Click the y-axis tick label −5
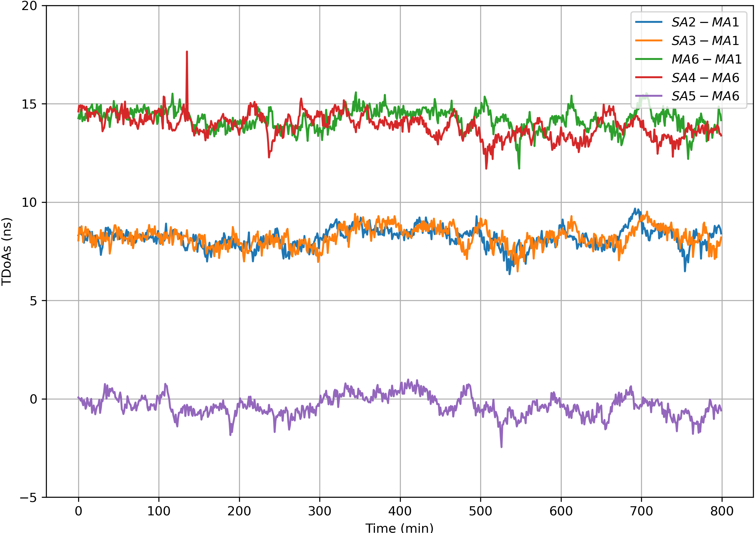Screen dimensions: 756x533 [x=28, y=497]
